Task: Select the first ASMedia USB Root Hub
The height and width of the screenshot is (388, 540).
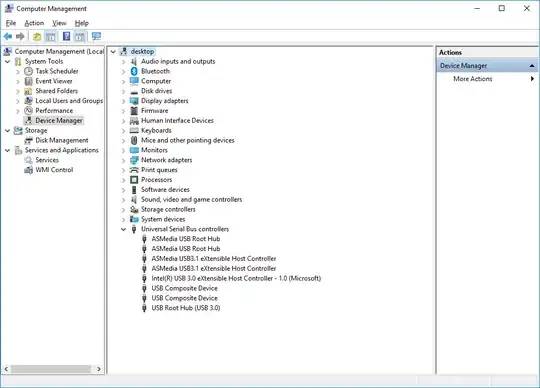Action: coord(186,239)
